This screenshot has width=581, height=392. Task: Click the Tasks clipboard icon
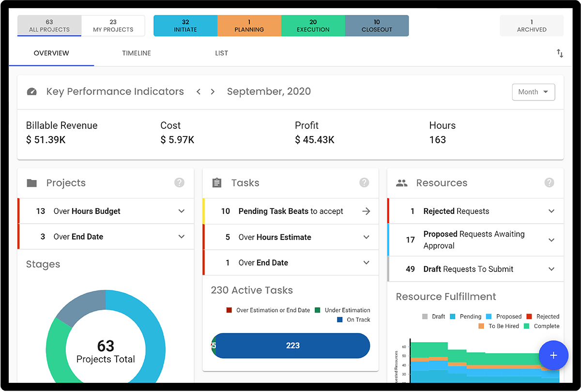coord(217,183)
